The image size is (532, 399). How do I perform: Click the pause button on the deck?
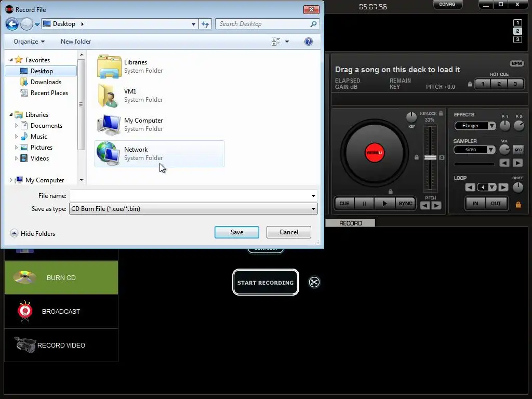tap(364, 204)
